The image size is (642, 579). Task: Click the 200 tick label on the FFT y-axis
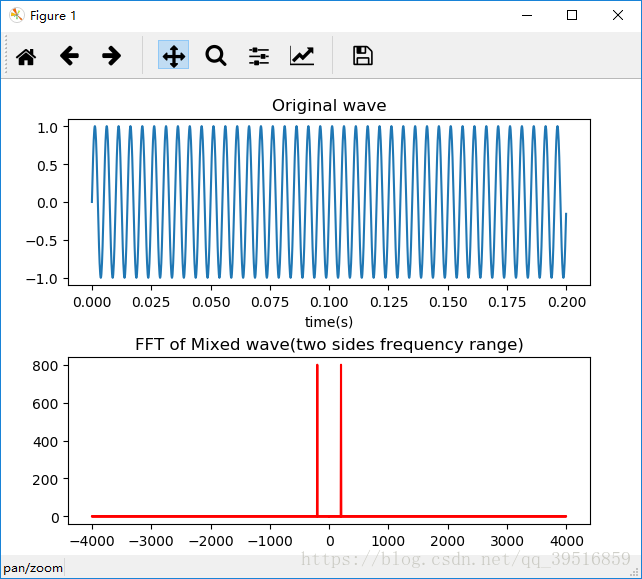[45, 480]
